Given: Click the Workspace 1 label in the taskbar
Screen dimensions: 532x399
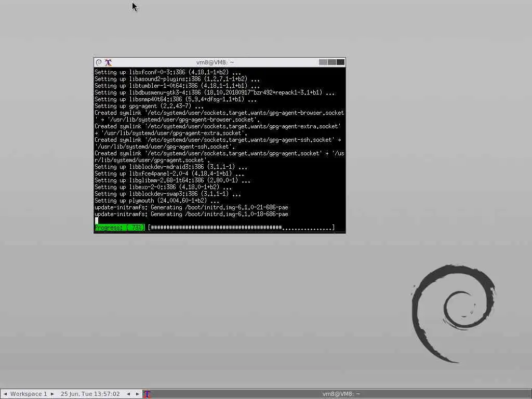Looking at the screenshot, I should click(29, 394).
